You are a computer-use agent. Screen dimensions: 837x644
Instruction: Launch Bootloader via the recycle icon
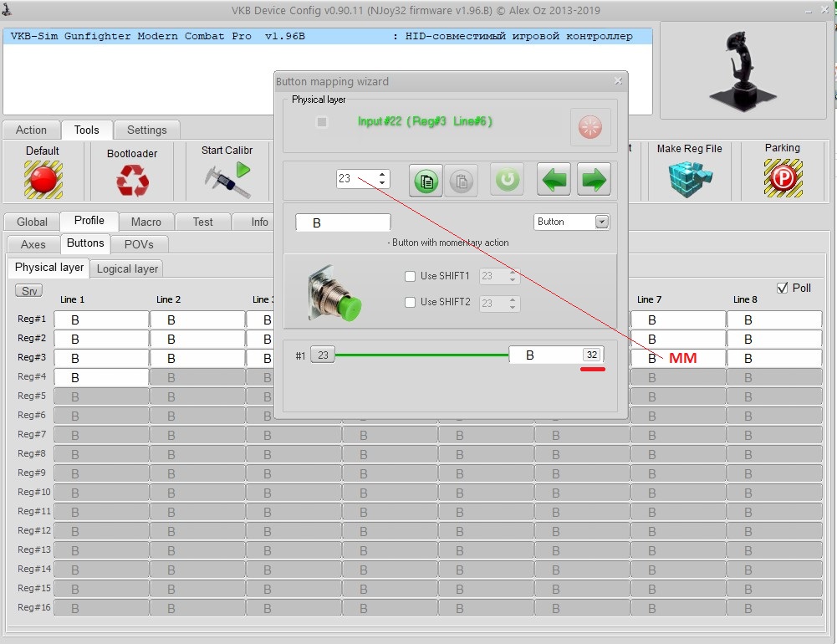click(x=132, y=180)
